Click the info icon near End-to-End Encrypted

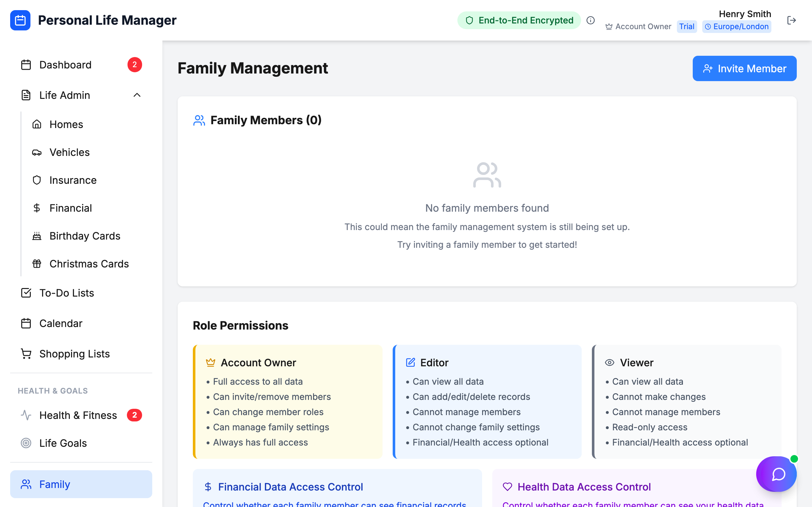coord(591,21)
